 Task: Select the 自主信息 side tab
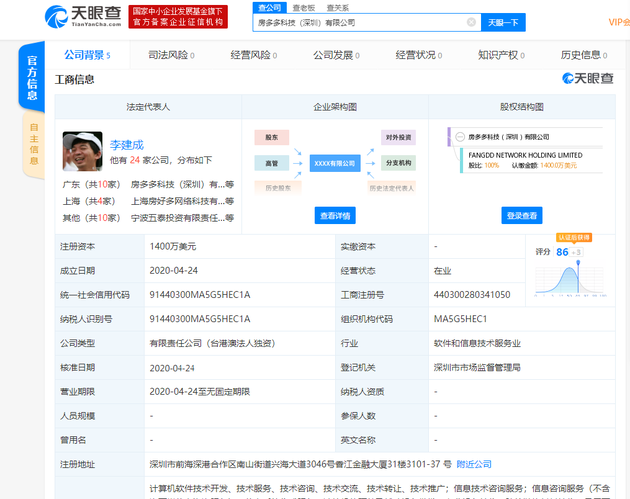coord(33,143)
